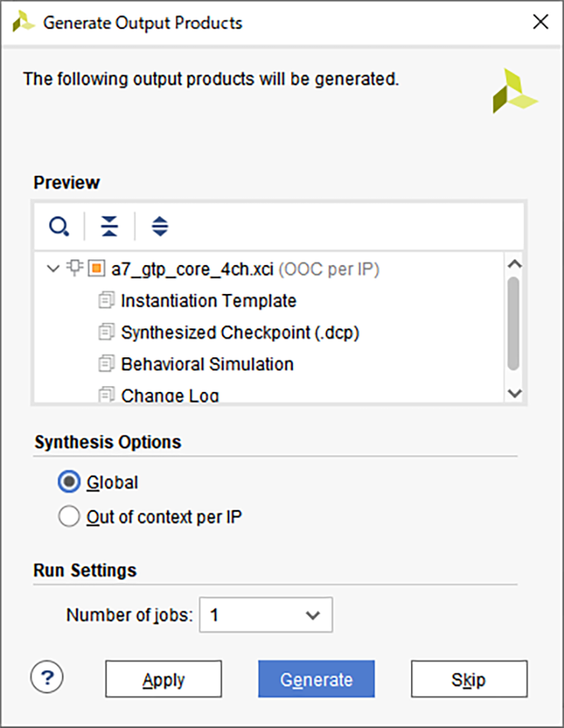Click the Instantiation Template document icon
The width and height of the screenshot is (564, 728).
106,300
